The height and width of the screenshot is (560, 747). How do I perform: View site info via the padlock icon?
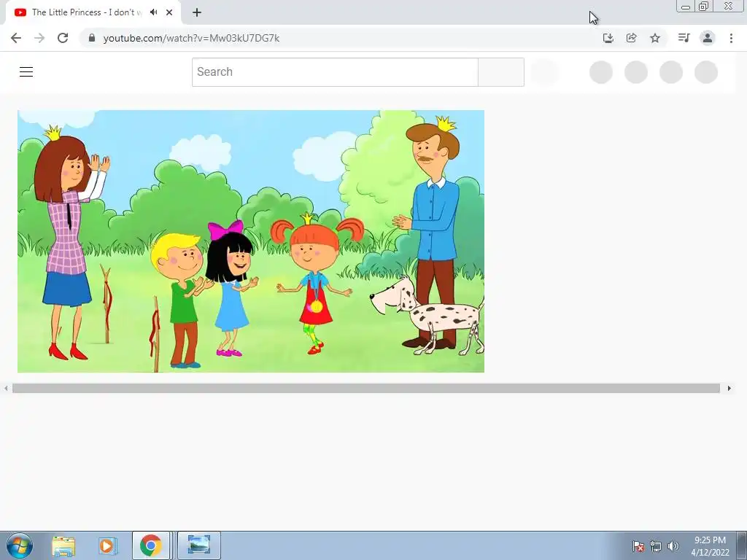pyautogui.click(x=92, y=38)
